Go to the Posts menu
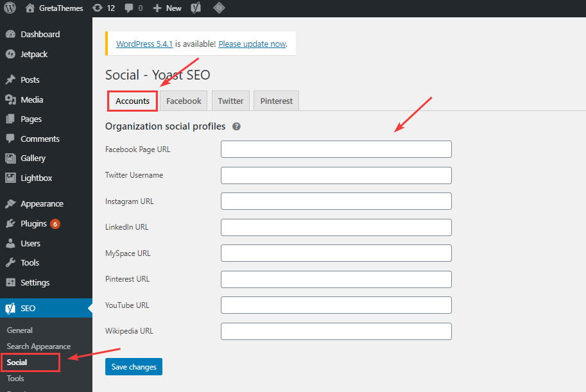 pyautogui.click(x=30, y=80)
